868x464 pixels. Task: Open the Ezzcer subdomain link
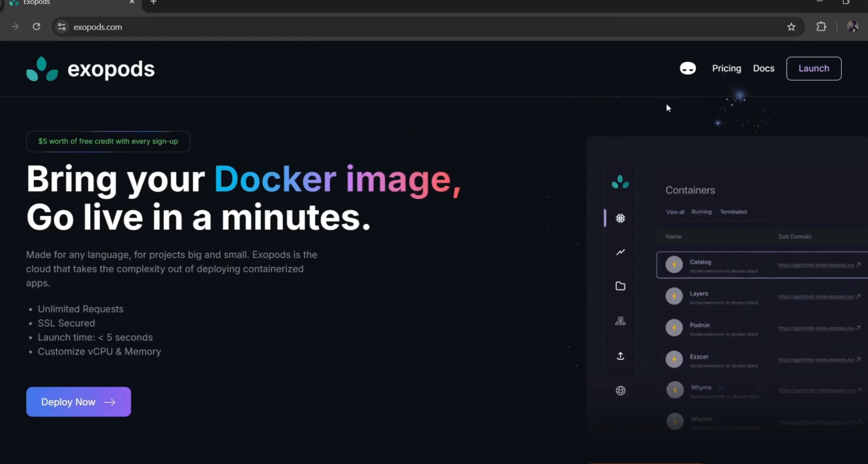pyautogui.click(x=816, y=360)
